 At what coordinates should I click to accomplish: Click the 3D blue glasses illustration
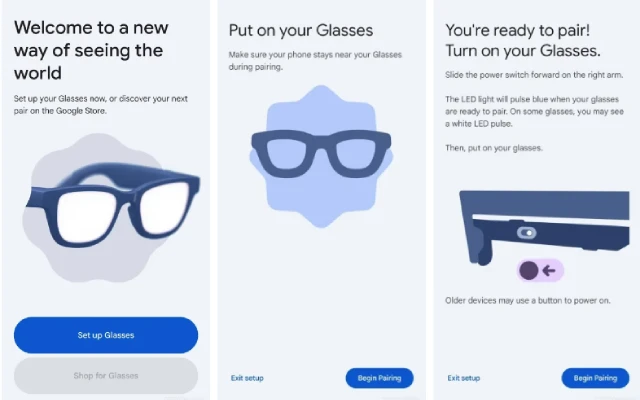coord(113,205)
